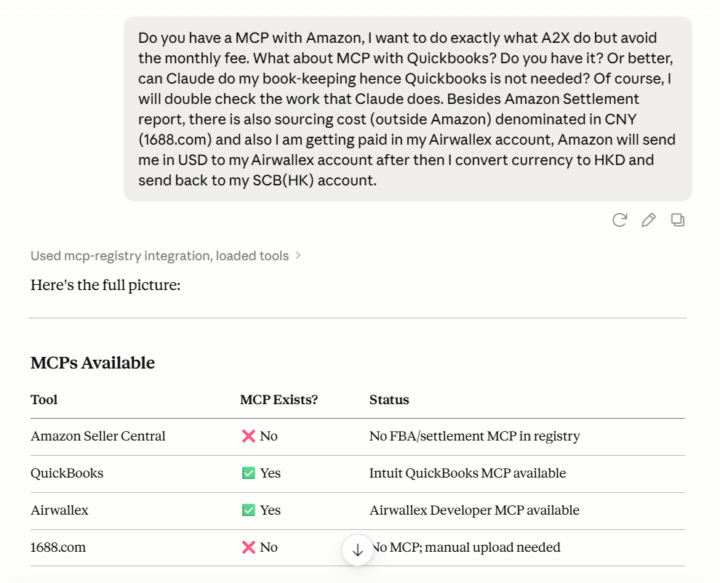This screenshot has height=583, width=720.
Task: Click the 'No' value in the 1688.com row
Action: (260, 547)
